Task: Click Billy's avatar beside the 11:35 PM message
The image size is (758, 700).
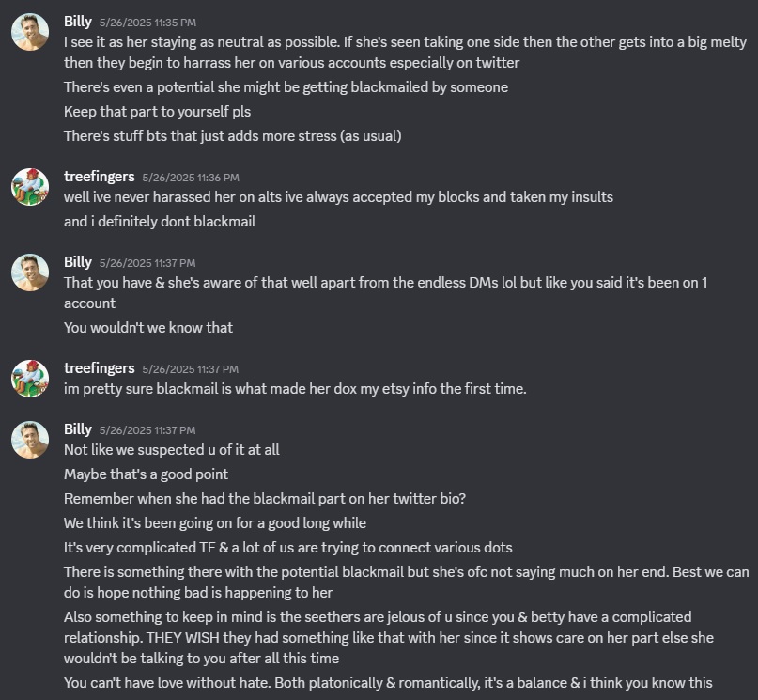Action: [30, 32]
